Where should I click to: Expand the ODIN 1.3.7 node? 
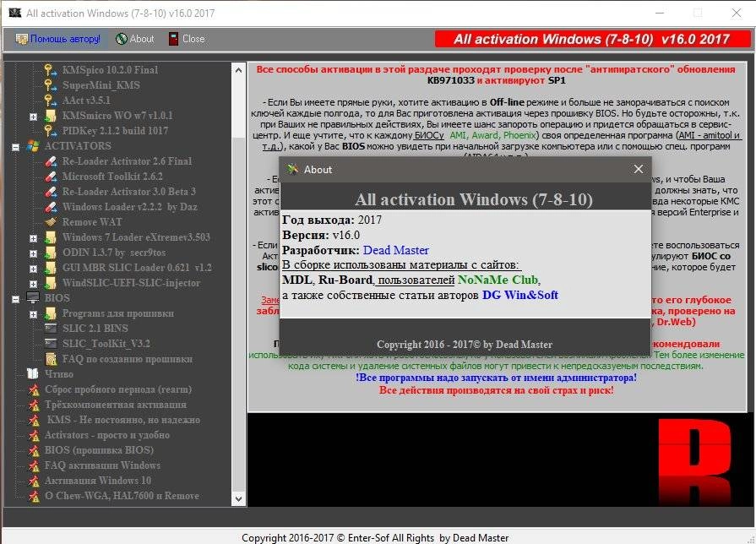[x=33, y=253]
